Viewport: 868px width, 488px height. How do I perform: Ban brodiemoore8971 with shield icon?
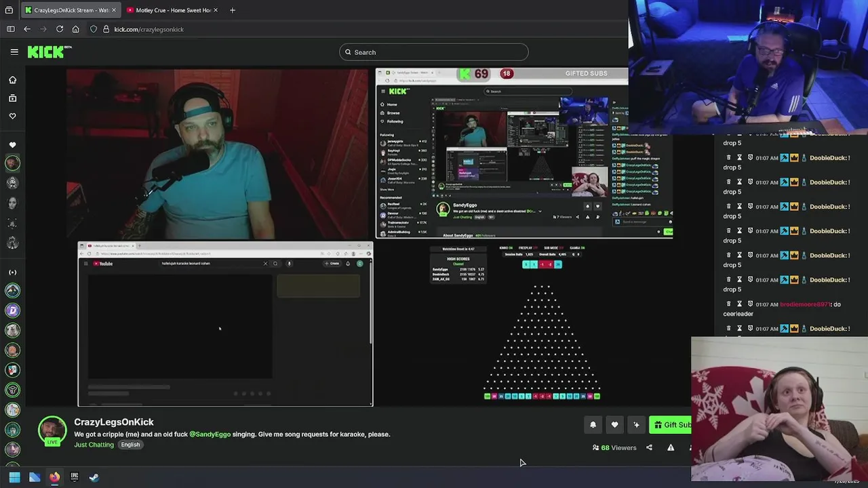coord(751,304)
